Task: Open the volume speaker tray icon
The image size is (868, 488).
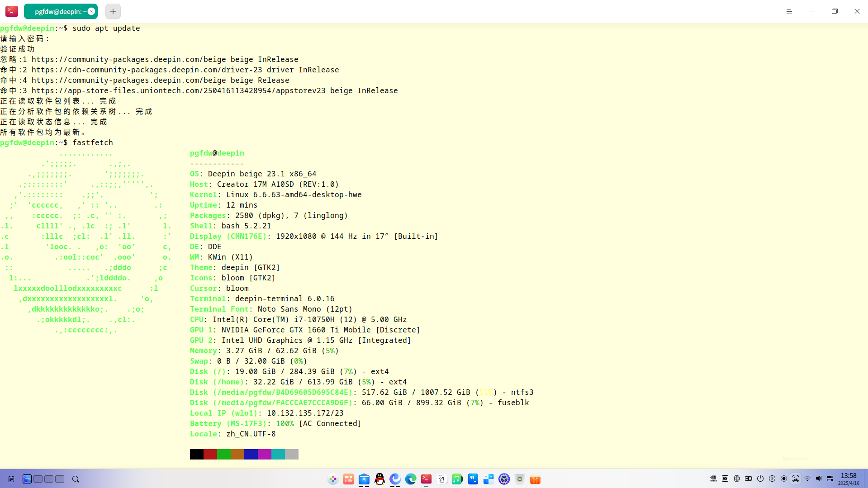Action: point(819,479)
